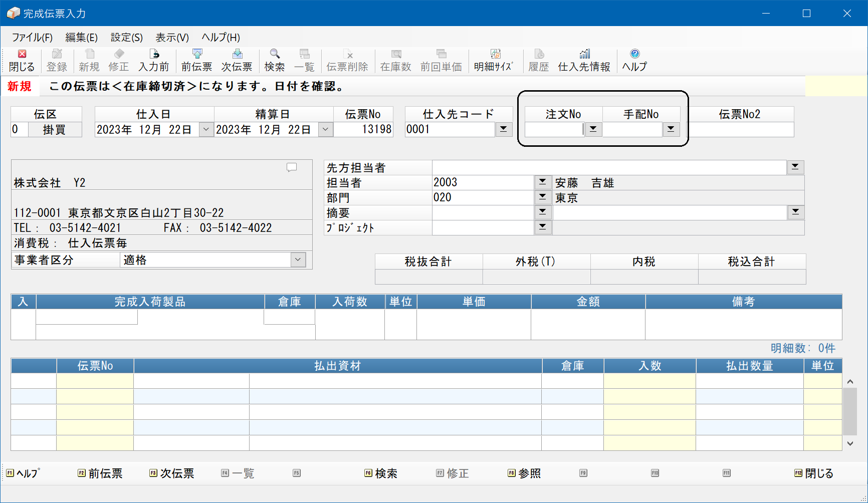Open the 設定(S) menu

pyautogui.click(x=126, y=38)
